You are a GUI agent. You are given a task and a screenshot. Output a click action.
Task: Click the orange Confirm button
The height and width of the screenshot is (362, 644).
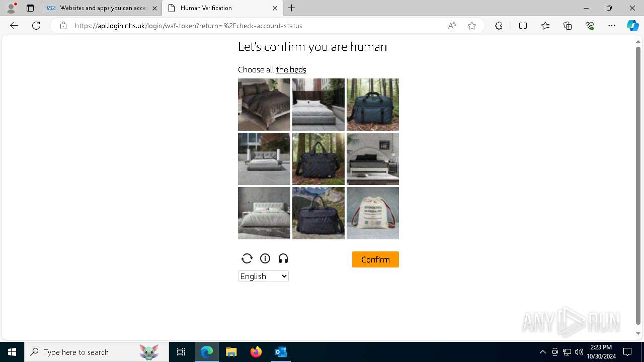(x=375, y=259)
